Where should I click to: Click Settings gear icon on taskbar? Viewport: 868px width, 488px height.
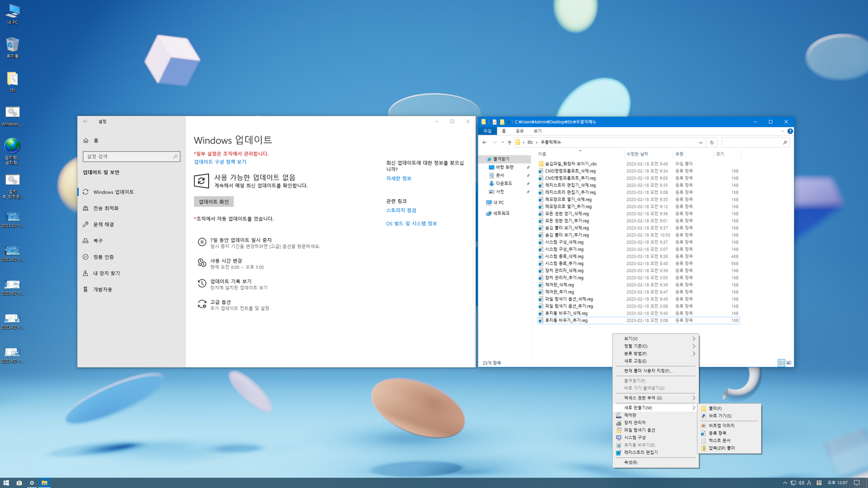click(x=32, y=483)
